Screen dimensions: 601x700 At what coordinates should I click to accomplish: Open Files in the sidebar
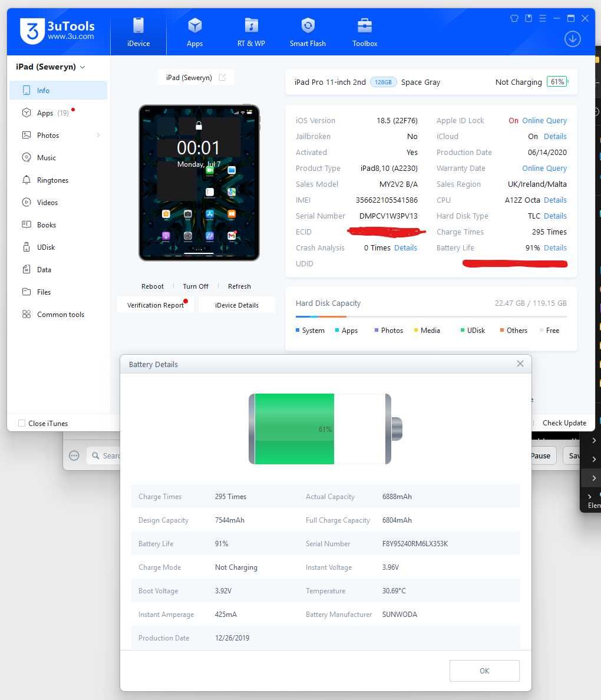(58, 292)
